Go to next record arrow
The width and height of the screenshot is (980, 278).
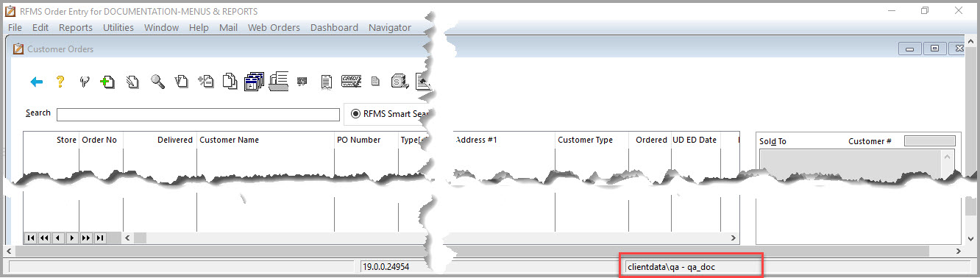tap(72, 238)
